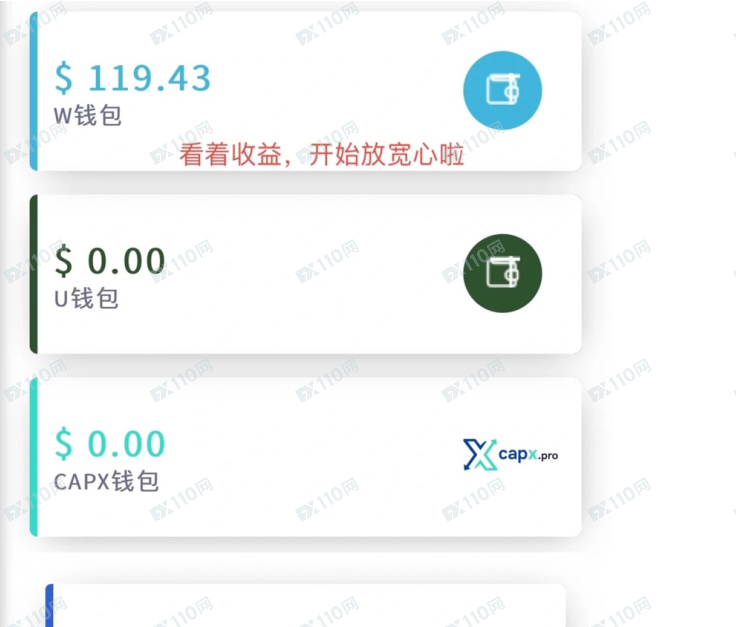Tap the dark green U钱包 card edge stripe
Image resolution: width=736 pixels, height=627 pixels.
pyautogui.click(x=33, y=274)
